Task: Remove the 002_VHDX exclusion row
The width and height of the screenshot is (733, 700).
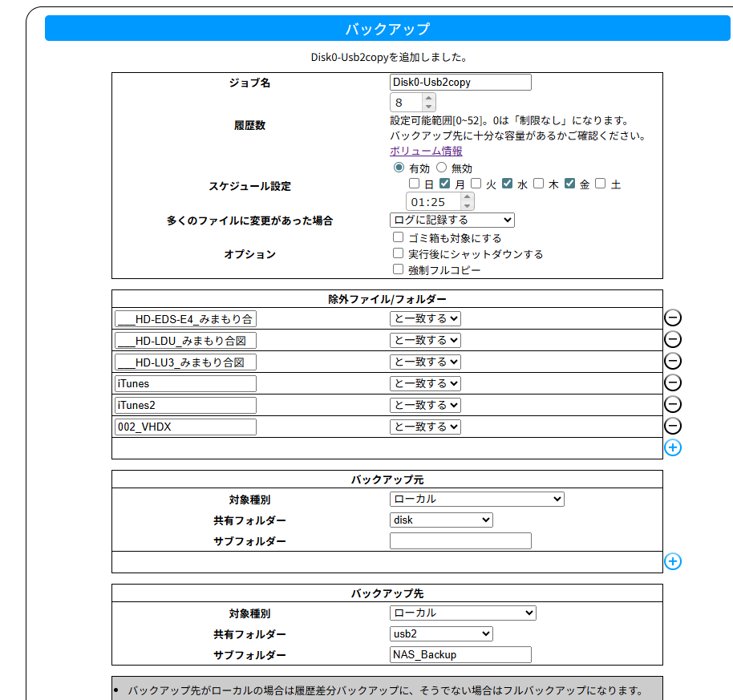Action: coord(673,427)
